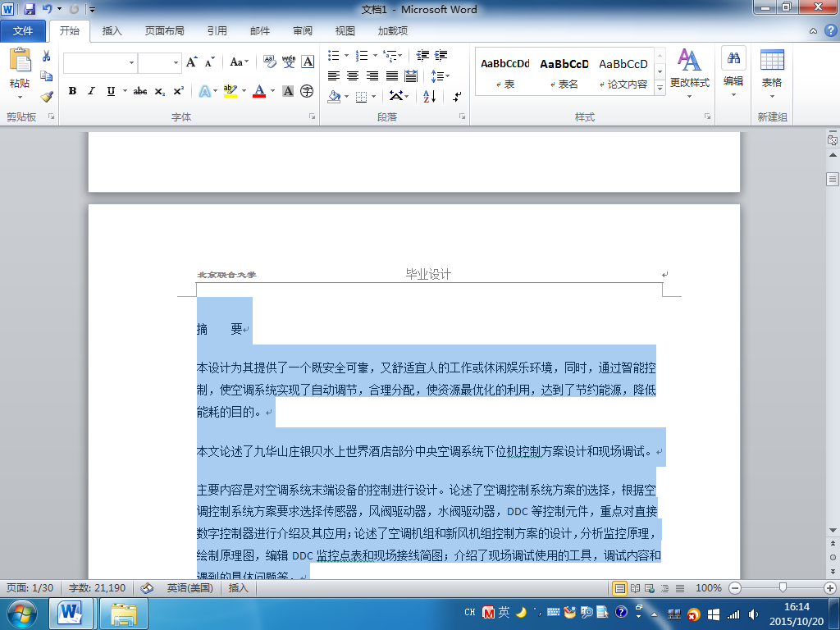The width and height of the screenshot is (840, 630).
Task: Center align the paragraph
Action: pos(353,76)
